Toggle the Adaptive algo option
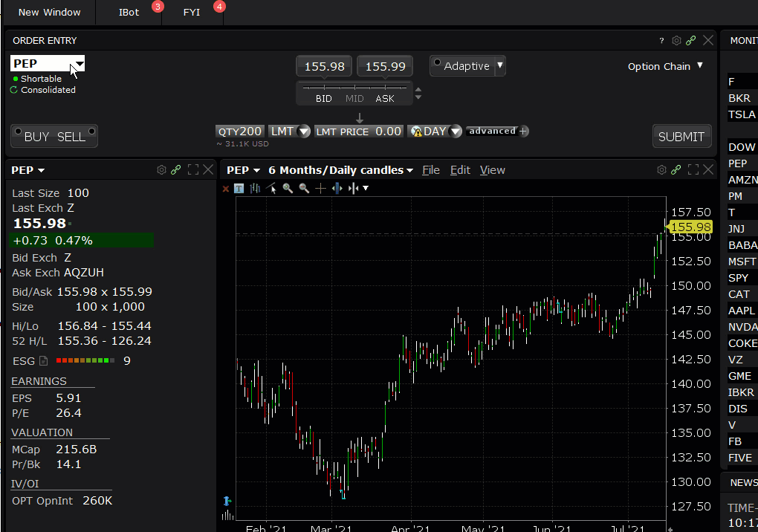 click(x=438, y=62)
